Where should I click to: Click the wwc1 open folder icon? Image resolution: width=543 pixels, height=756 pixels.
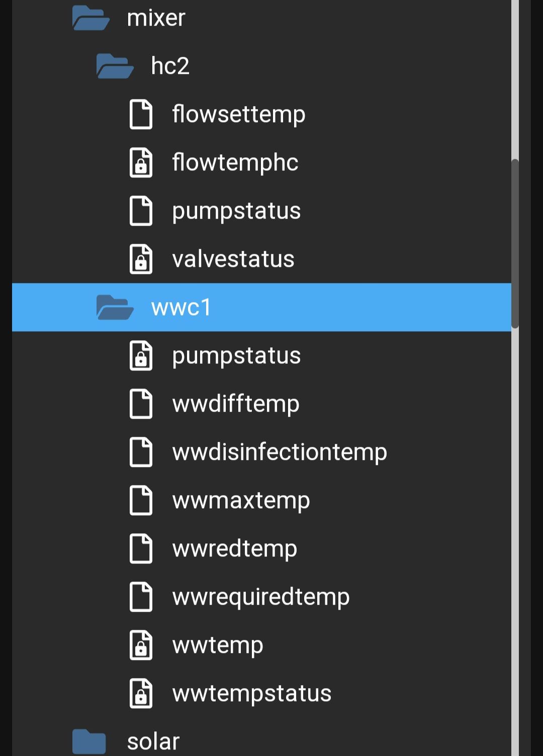(x=115, y=307)
